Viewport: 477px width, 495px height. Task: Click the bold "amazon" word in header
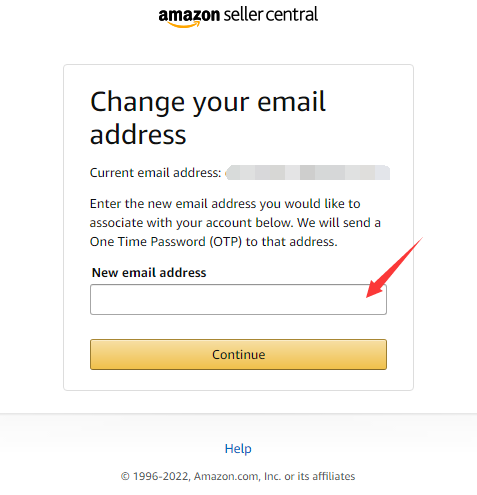point(189,15)
